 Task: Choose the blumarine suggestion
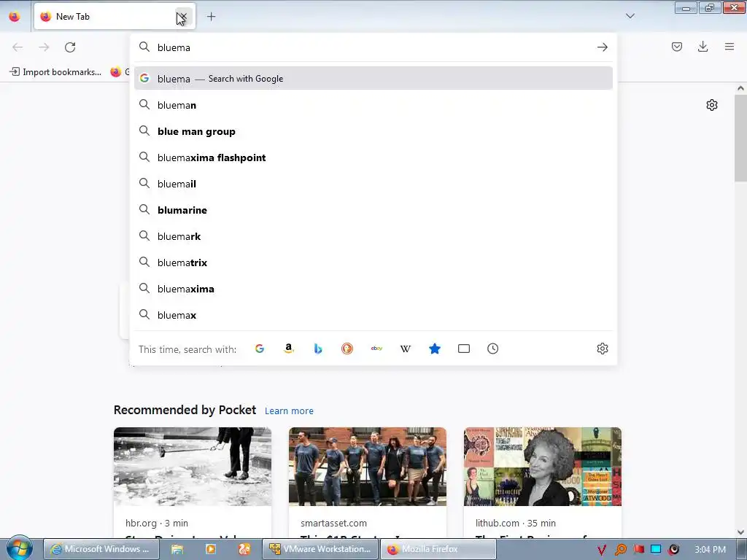click(x=373, y=209)
